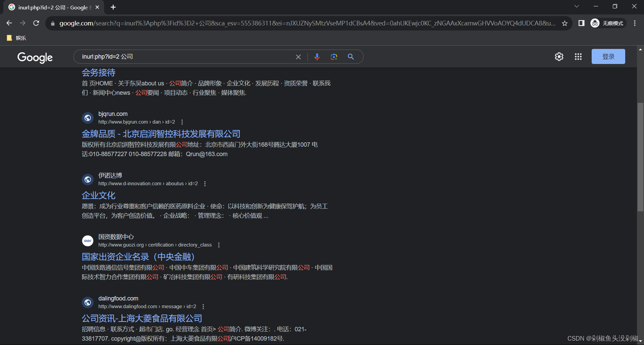Open Google Lens image search

pos(334,57)
